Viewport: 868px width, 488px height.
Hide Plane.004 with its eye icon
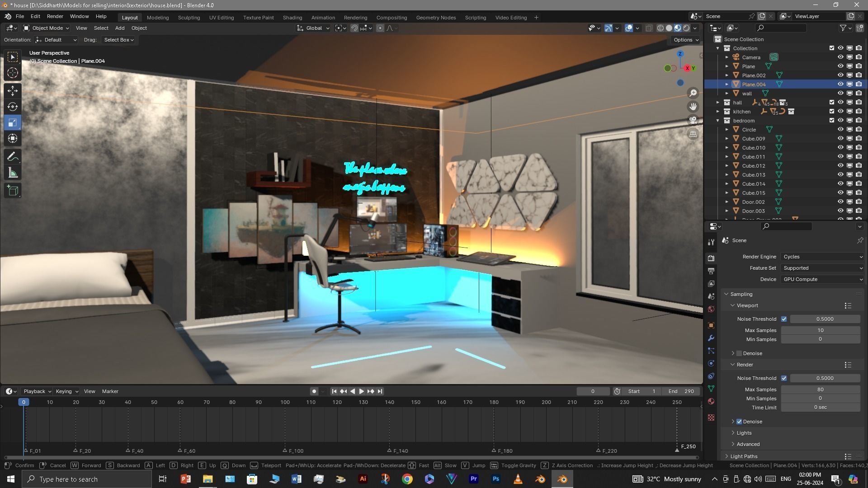[x=840, y=84]
